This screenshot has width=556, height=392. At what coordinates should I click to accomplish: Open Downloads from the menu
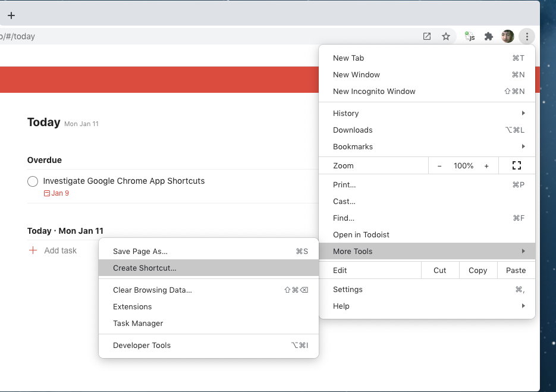point(427,130)
